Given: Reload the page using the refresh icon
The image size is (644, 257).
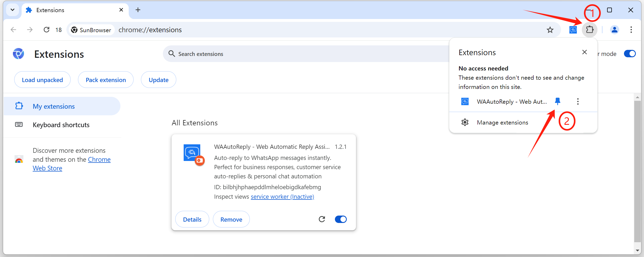Looking at the screenshot, I should click(47, 30).
